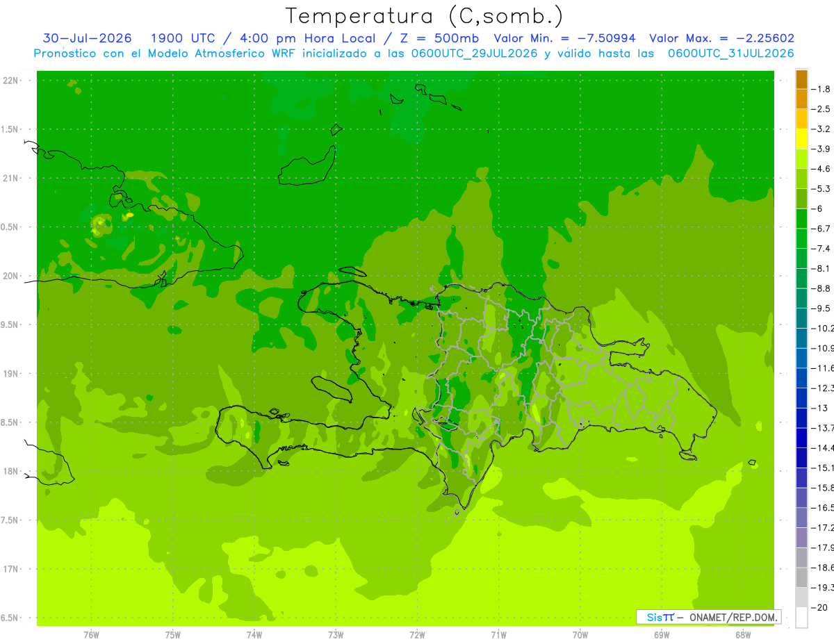Click the '75W' longitude axis label
This screenshot has height=644, width=834.
[173, 635]
